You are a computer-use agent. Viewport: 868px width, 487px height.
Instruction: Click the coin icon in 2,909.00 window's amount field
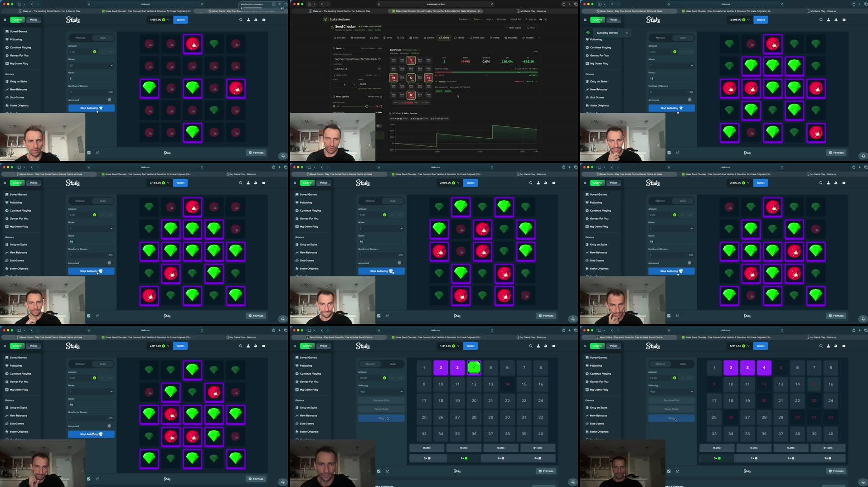384,215
